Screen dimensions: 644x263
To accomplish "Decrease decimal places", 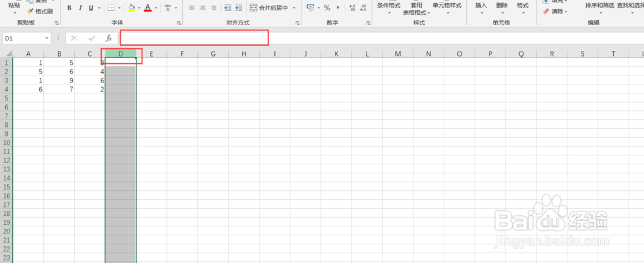I will coord(363,8).
